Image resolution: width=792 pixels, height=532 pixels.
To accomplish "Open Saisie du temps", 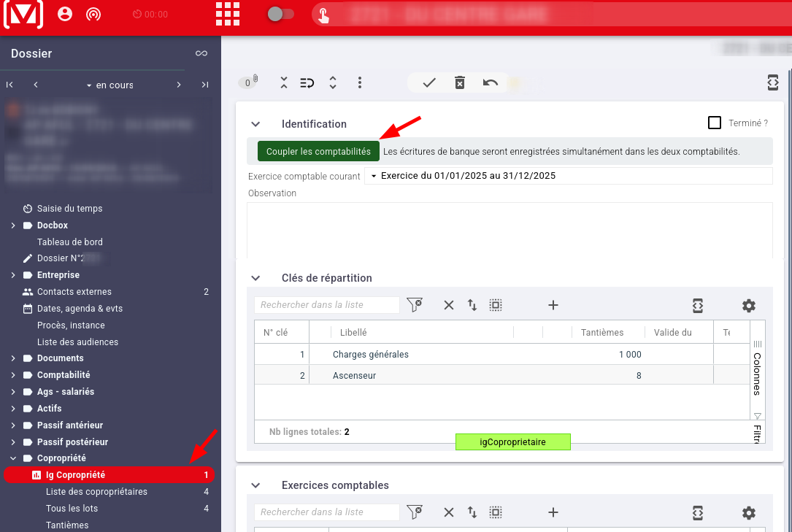I will pyautogui.click(x=69, y=209).
